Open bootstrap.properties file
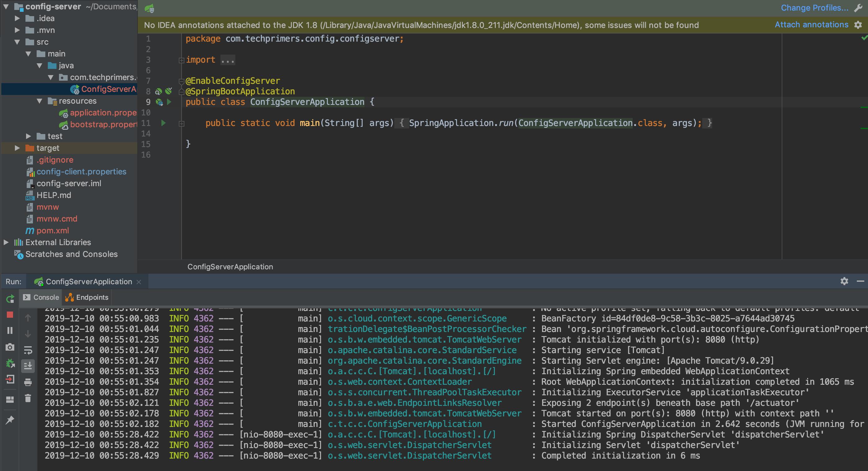Image resolution: width=868 pixels, height=471 pixels. coord(98,124)
